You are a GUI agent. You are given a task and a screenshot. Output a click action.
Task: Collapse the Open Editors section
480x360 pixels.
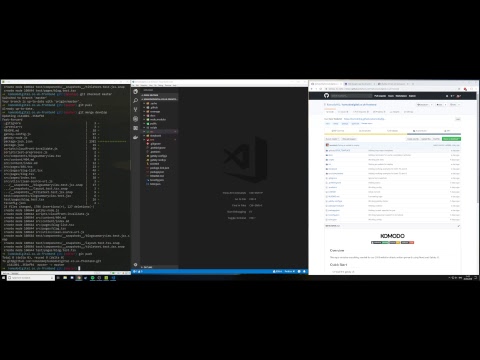point(159,95)
